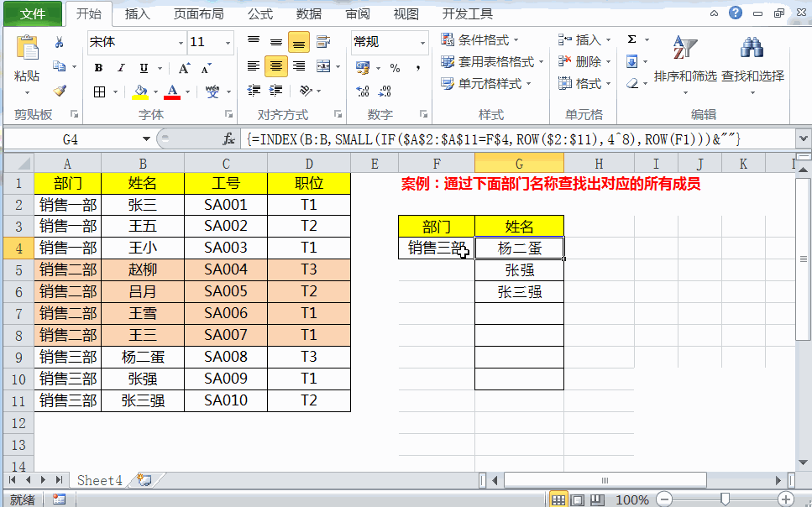Click the cell borders icon
This screenshot has height=507, width=812.
[99, 91]
